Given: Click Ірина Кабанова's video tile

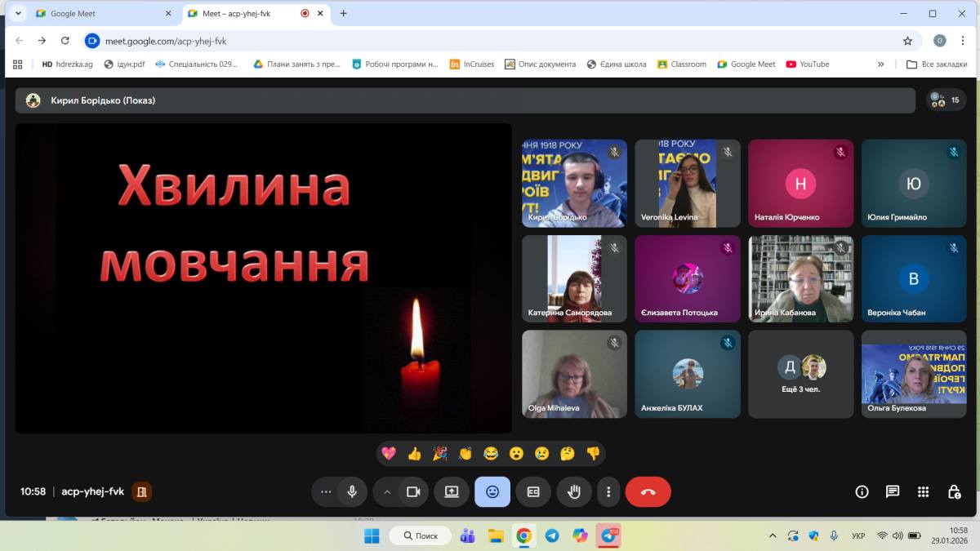Looking at the screenshot, I should pos(800,279).
